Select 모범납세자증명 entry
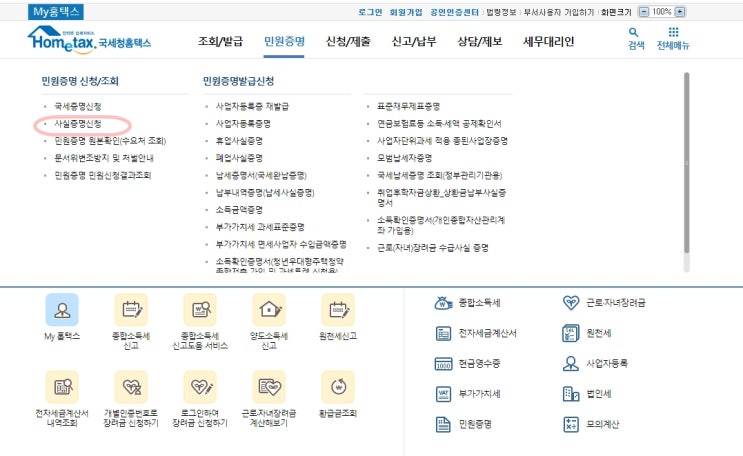The image size is (743, 456). click(405, 158)
